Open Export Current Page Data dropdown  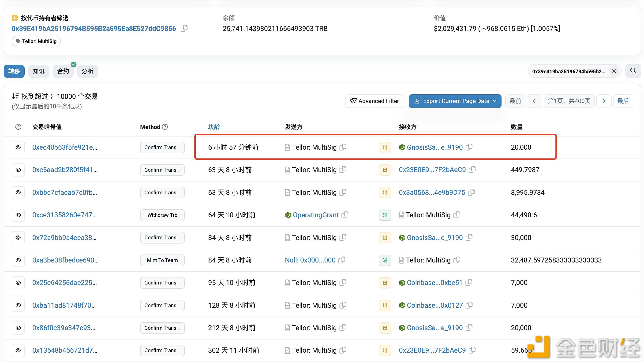coord(455,101)
